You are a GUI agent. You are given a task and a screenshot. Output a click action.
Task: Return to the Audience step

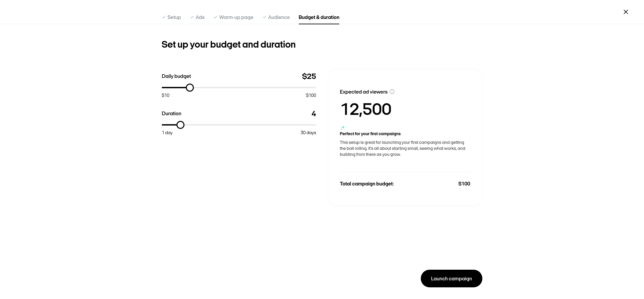(276, 17)
